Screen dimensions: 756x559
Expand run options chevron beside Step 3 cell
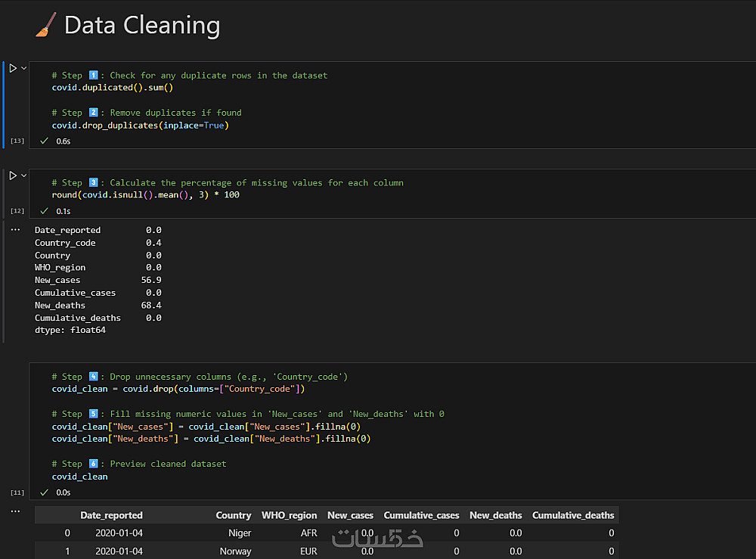(24, 175)
